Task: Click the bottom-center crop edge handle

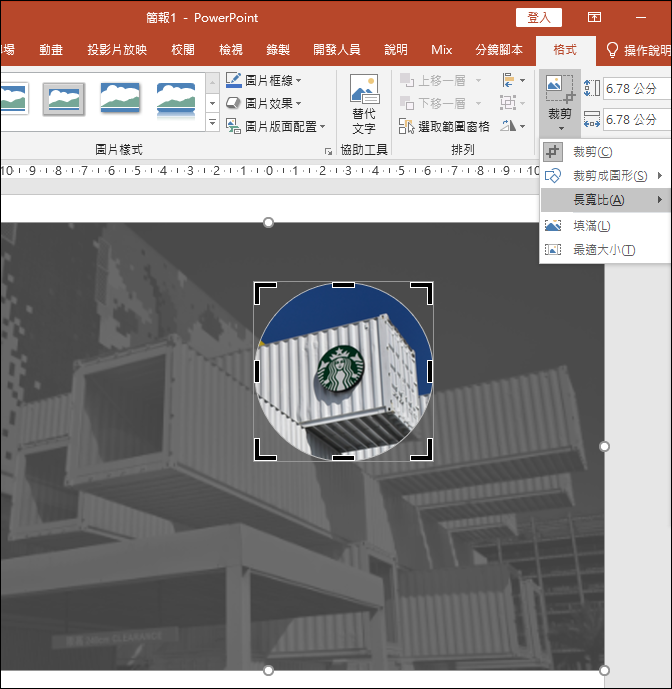Action: pyautogui.click(x=343, y=457)
